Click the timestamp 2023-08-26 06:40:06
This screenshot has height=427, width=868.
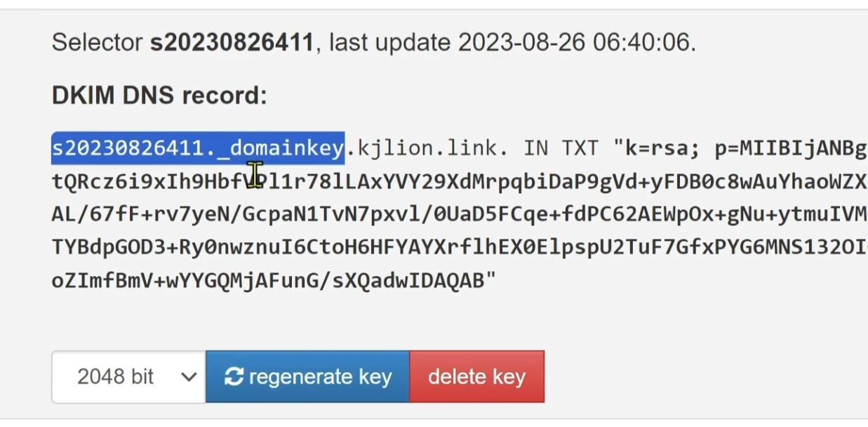[574, 43]
